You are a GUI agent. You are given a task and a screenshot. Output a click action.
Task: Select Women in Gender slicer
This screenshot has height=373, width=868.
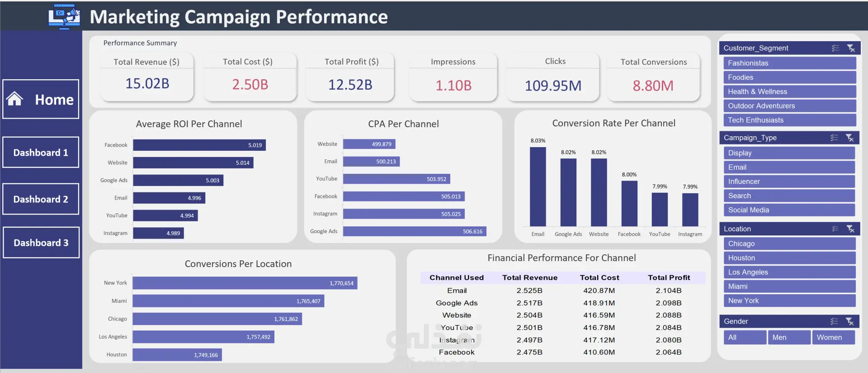tap(833, 337)
